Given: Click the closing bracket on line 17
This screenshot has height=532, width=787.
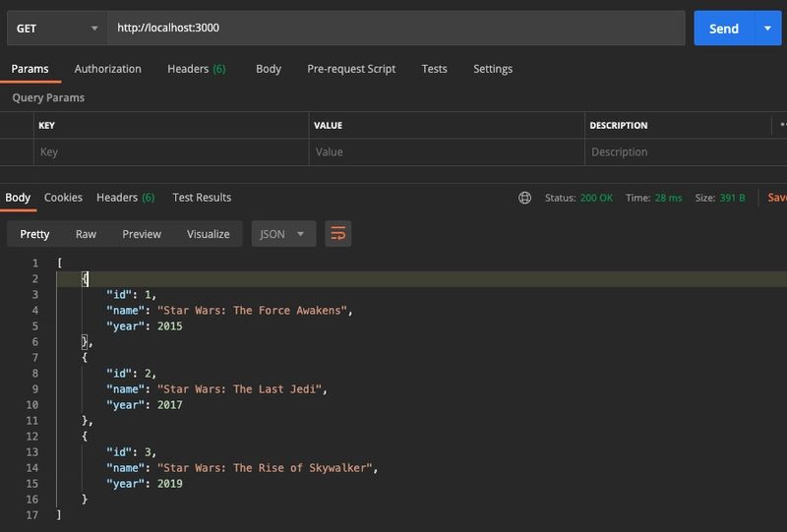Looking at the screenshot, I should [59, 515].
